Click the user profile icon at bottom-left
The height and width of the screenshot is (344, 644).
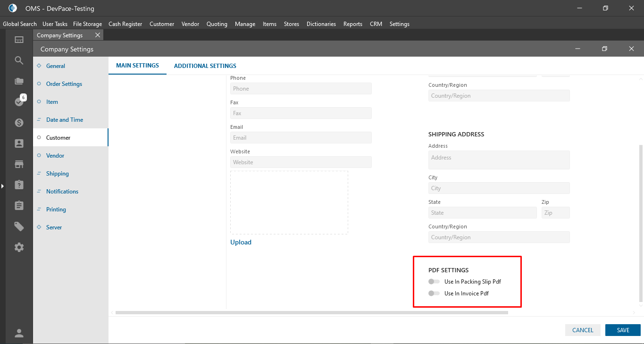pyautogui.click(x=19, y=333)
